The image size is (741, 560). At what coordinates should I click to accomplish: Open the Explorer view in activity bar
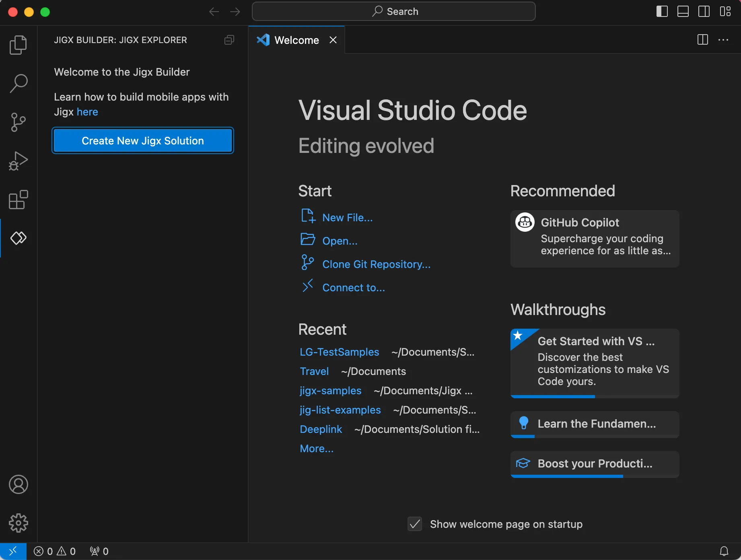pos(19,45)
